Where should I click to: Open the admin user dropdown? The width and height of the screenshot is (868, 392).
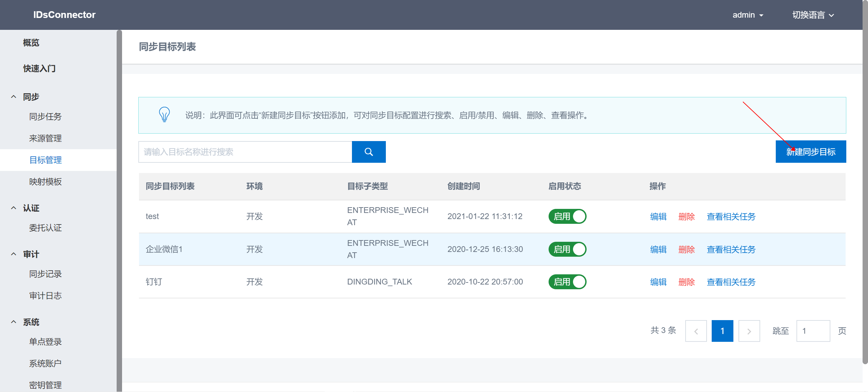tap(748, 15)
